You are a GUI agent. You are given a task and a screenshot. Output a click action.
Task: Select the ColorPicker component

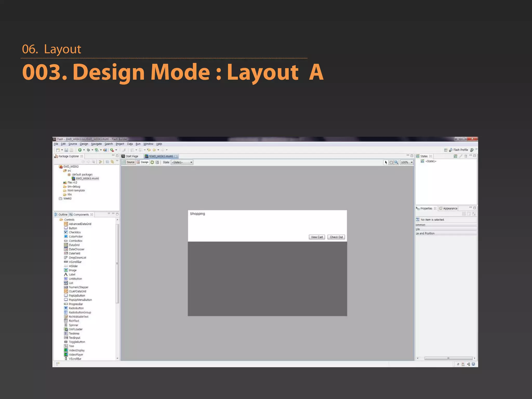tap(74, 236)
